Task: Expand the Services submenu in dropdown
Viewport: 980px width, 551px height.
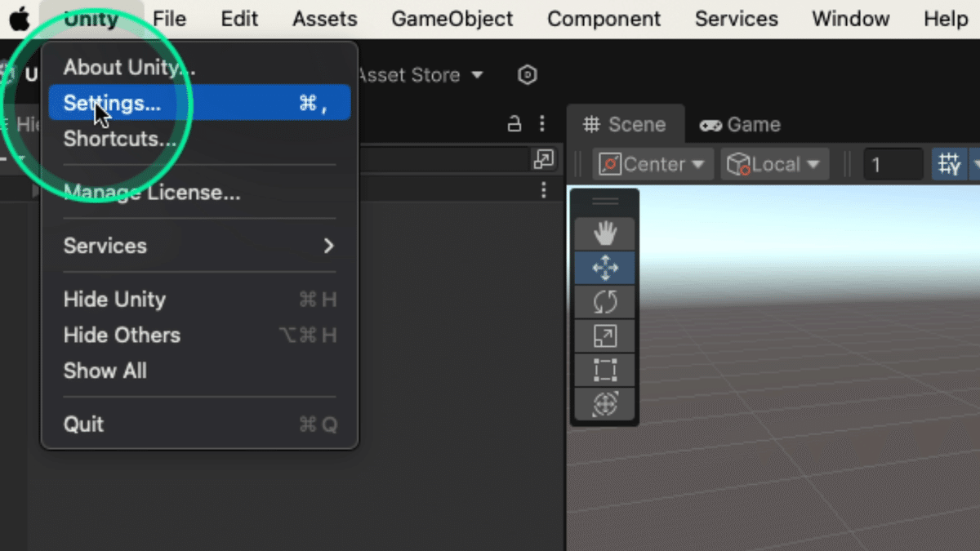Action: (x=199, y=246)
